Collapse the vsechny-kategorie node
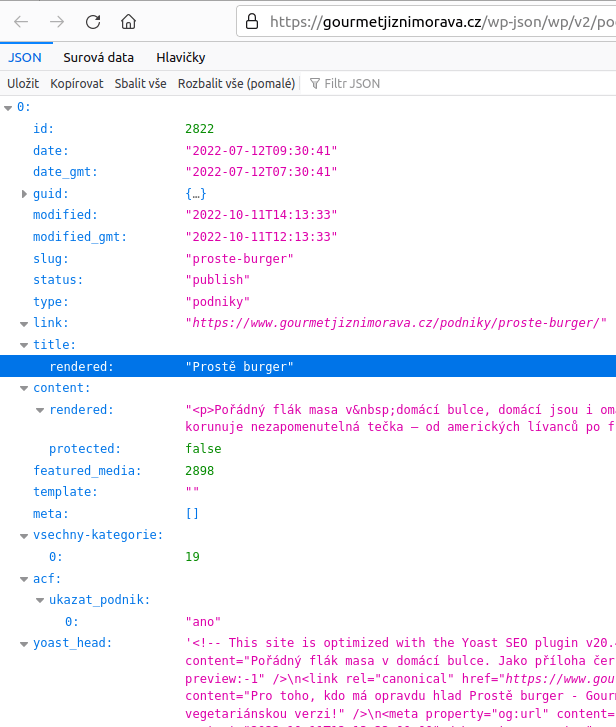This screenshot has width=616, height=727. (24, 535)
